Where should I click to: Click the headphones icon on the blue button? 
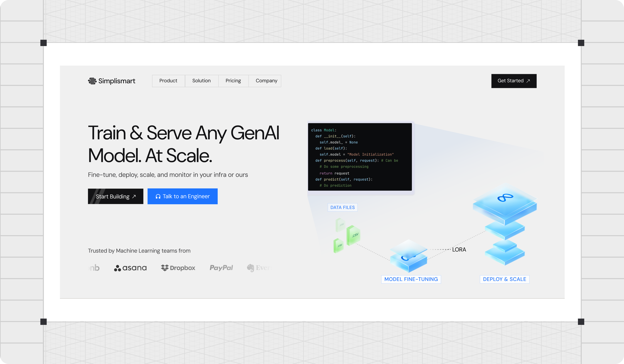[x=158, y=196]
